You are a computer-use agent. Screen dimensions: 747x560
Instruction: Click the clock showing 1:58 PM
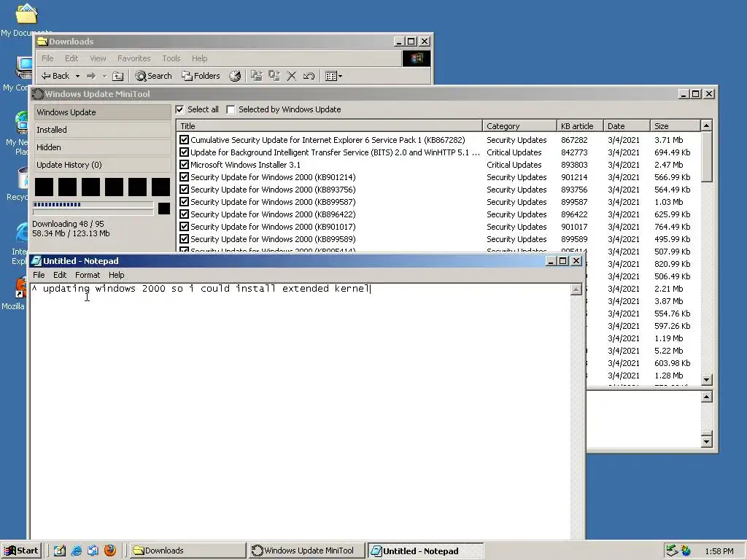719,551
